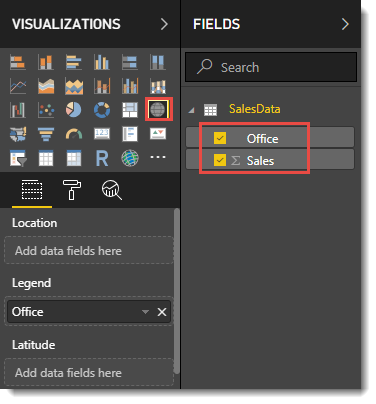Click the field wells vertical scrollbar
The height and width of the screenshot is (404, 376).
[177, 291]
